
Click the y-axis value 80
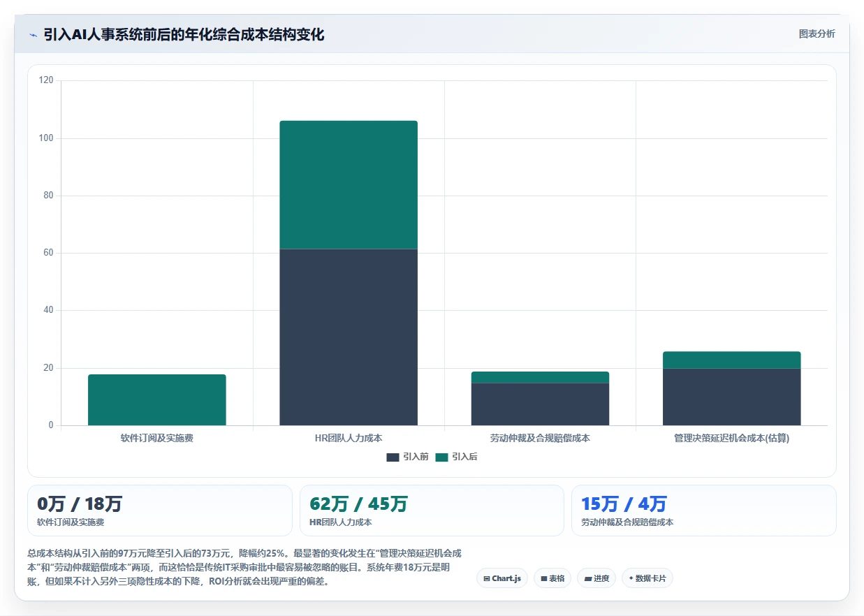(x=48, y=196)
